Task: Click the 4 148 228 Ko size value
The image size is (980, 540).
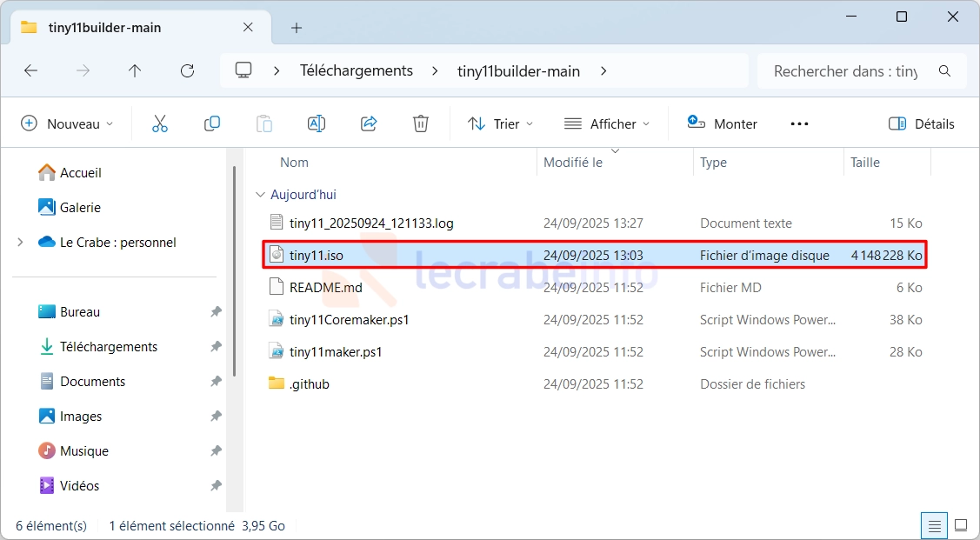Action: click(886, 255)
